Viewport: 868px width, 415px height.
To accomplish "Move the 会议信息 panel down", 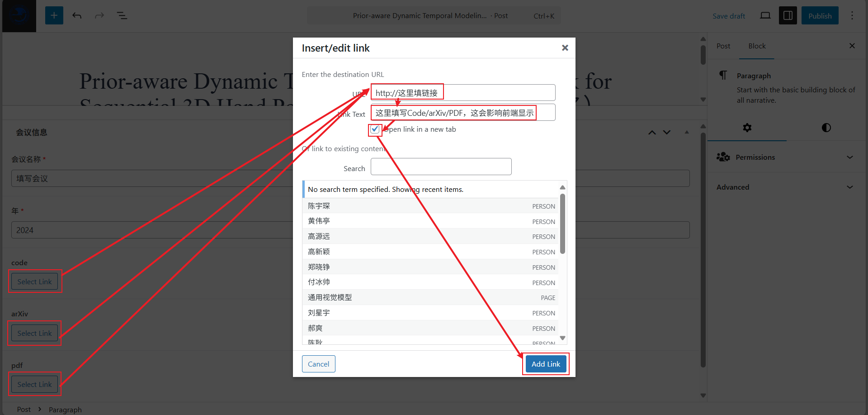I will pos(667,132).
